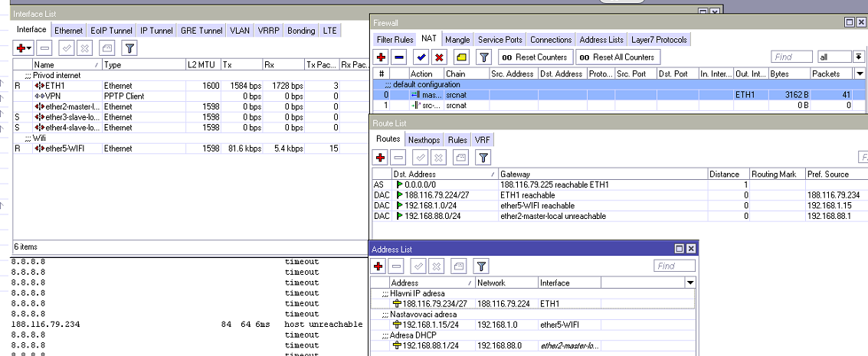The height and width of the screenshot is (356, 868).
Task: Click comment button in Address List
Action: click(460, 266)
